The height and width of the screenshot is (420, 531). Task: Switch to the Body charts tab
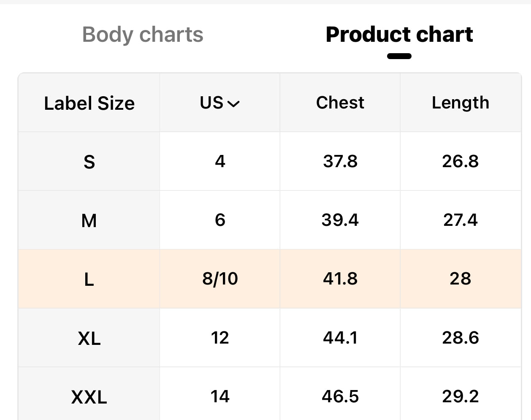click(143, 35)
